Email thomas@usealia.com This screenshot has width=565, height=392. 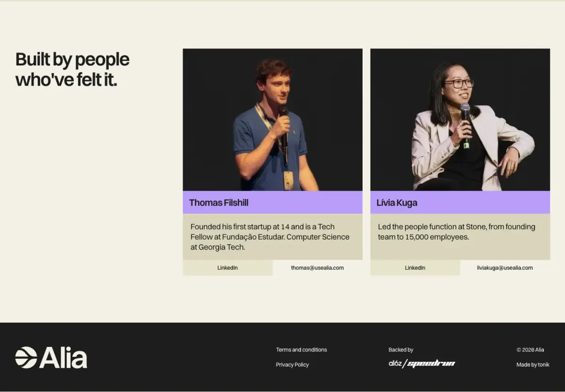pyautogui.click(x=317, y=268)
